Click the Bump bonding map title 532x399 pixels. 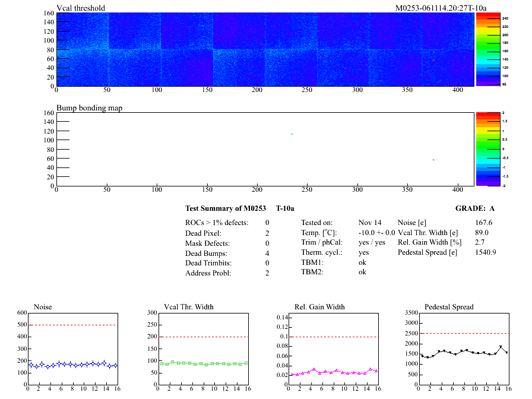click(89, 108)
